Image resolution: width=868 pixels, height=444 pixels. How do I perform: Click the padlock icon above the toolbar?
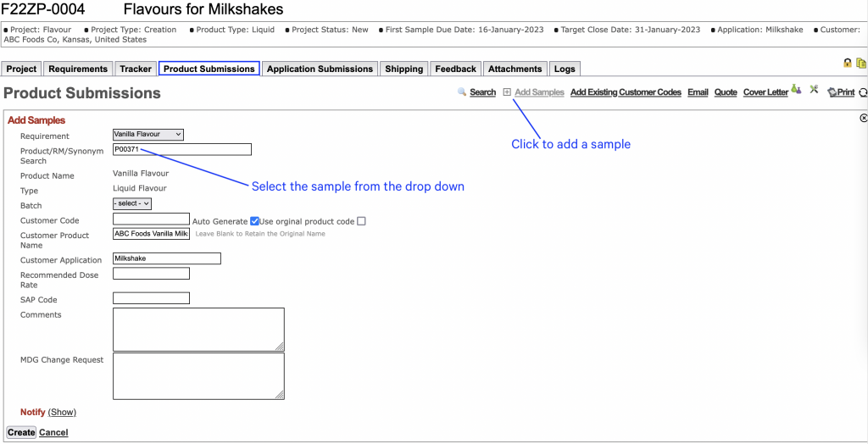[847, 63]
